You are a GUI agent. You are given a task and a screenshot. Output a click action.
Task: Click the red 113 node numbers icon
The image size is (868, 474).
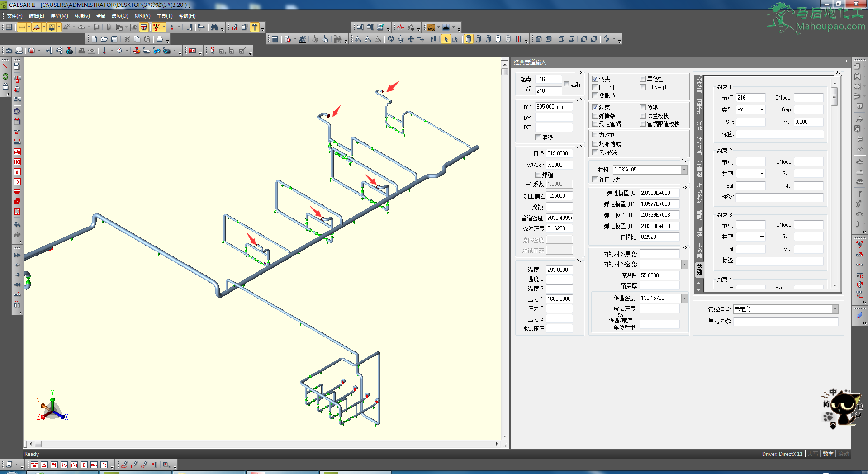pyautogui.click(x=193, y=51)
